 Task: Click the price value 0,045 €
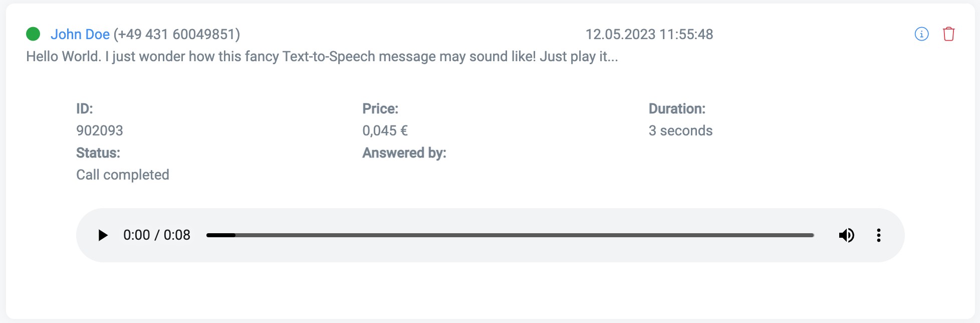point(385,130)
